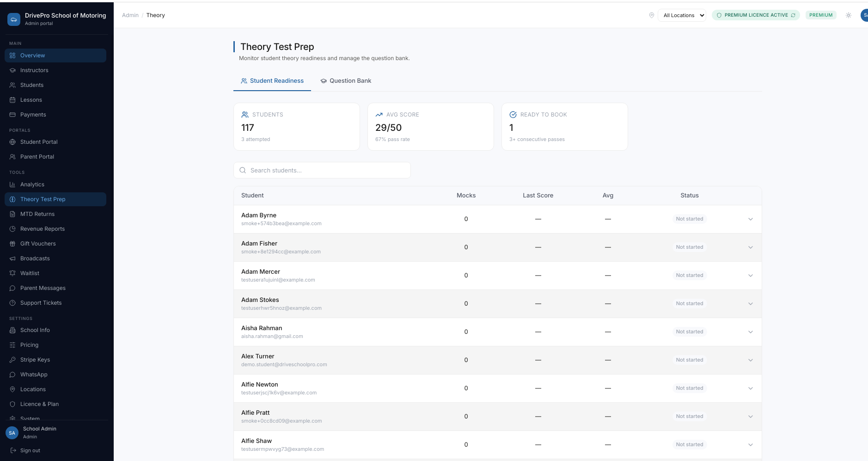Screen dimensions: 868x461
Task: Click the School Info building icon
Action: tap(12, 330)
